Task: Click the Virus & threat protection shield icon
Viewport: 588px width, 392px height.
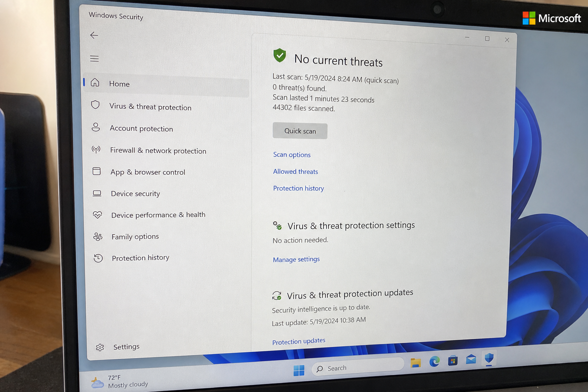Action: (95, 105)
